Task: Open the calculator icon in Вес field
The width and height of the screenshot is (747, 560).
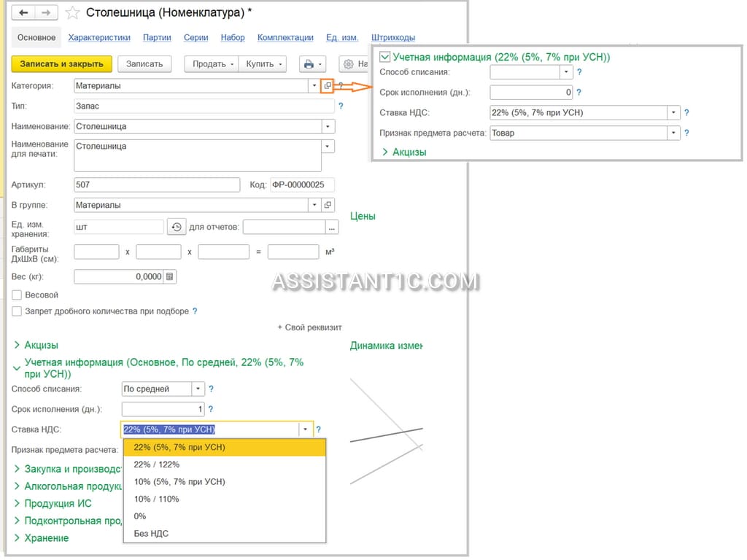Action: (x=169, y=276)
